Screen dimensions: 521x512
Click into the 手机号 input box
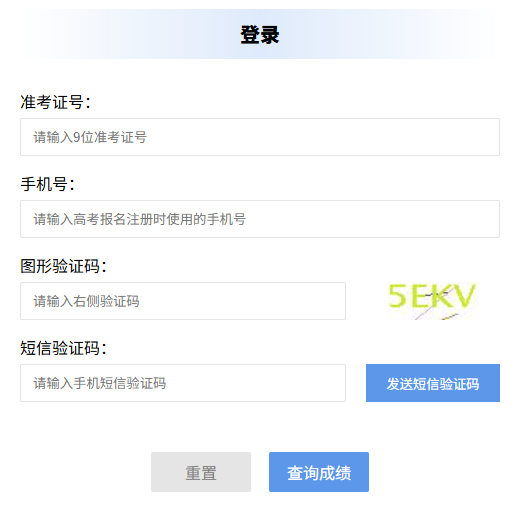pos(260,219)
